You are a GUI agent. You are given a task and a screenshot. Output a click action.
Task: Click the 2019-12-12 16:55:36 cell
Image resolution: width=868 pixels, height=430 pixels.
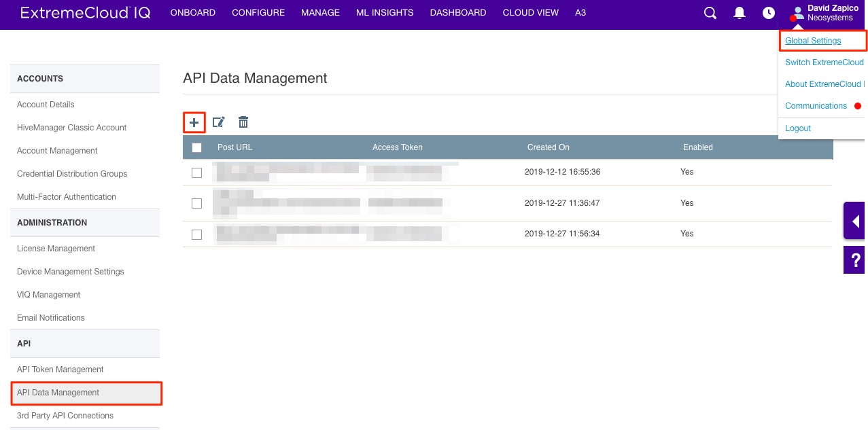tap(562, 172)
